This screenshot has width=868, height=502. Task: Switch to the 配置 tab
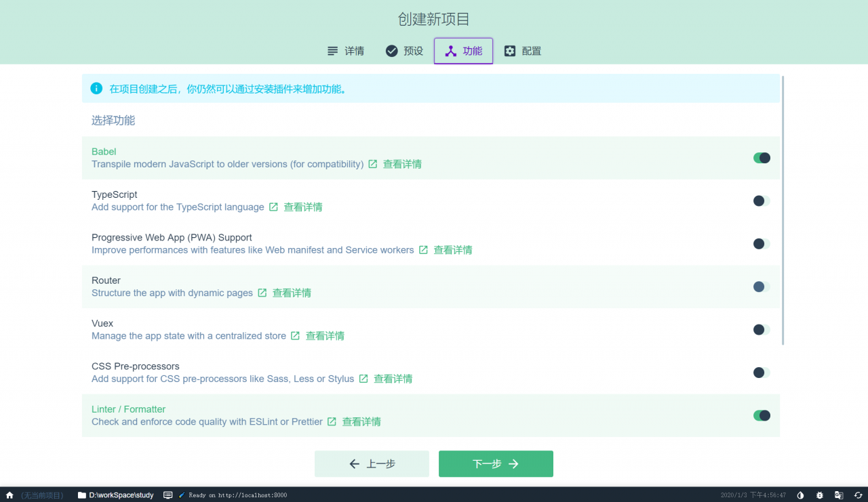pos(522,51)
